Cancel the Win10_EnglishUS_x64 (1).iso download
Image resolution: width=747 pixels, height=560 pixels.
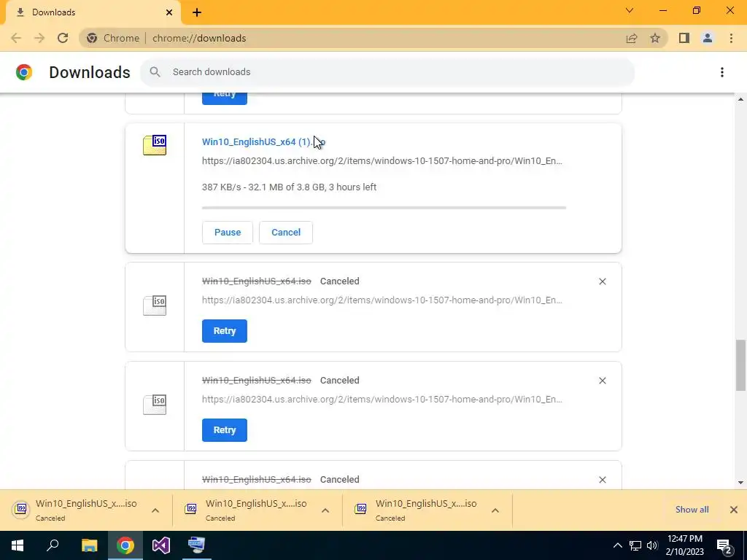click(x=286, y=233)
